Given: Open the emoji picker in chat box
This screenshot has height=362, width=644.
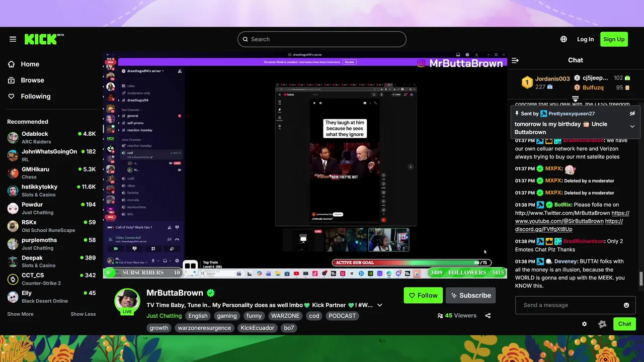Looking at the screenshot, I should pos(626,305).
